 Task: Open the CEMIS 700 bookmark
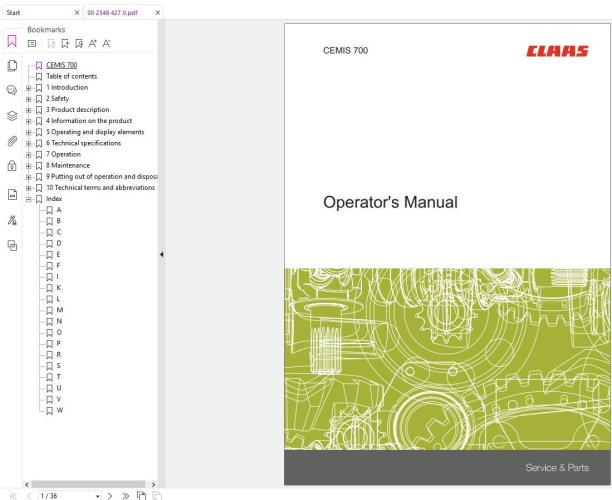click(x=62, y=65)
